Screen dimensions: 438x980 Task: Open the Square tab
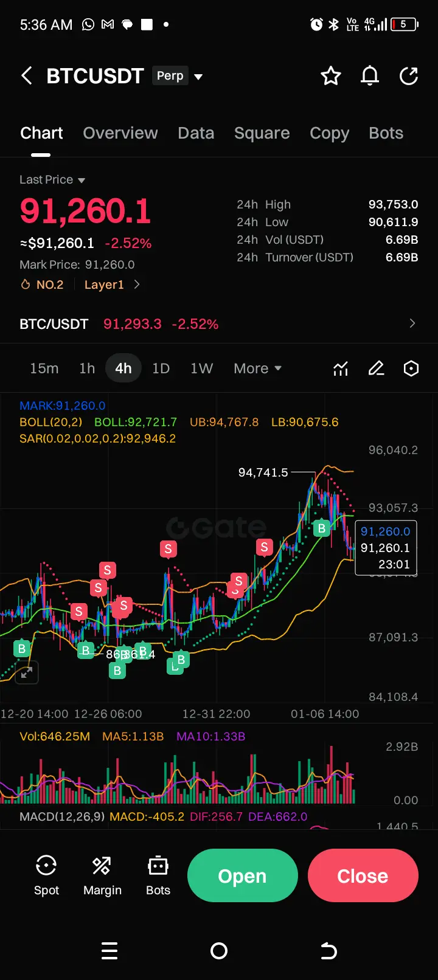point(262,133)
